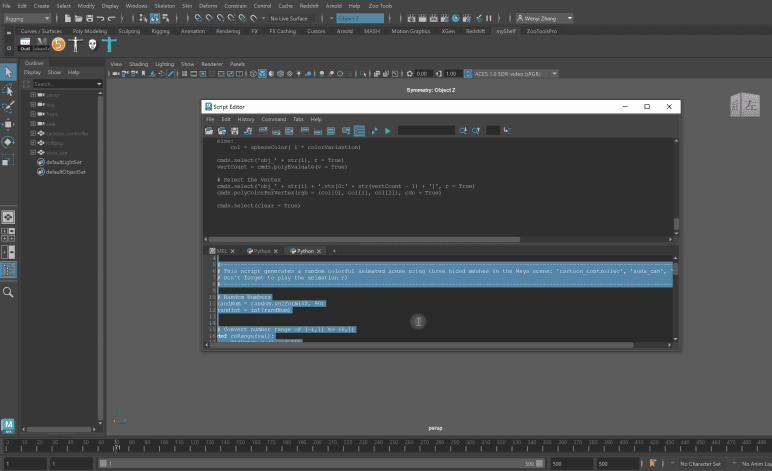Add a new tab with plus button
The width and height of the screenshot is (772, 471).
point(334,251)
